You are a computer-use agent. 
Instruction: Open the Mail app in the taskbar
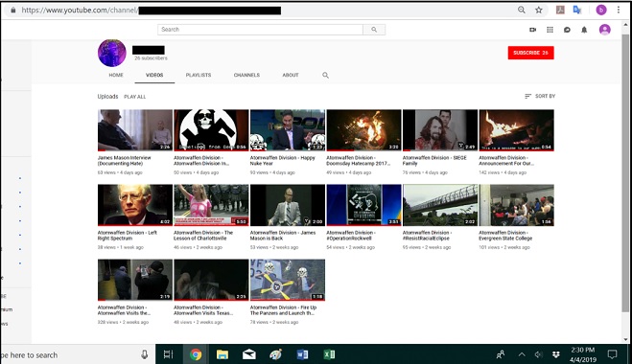(x=249, y=354)
